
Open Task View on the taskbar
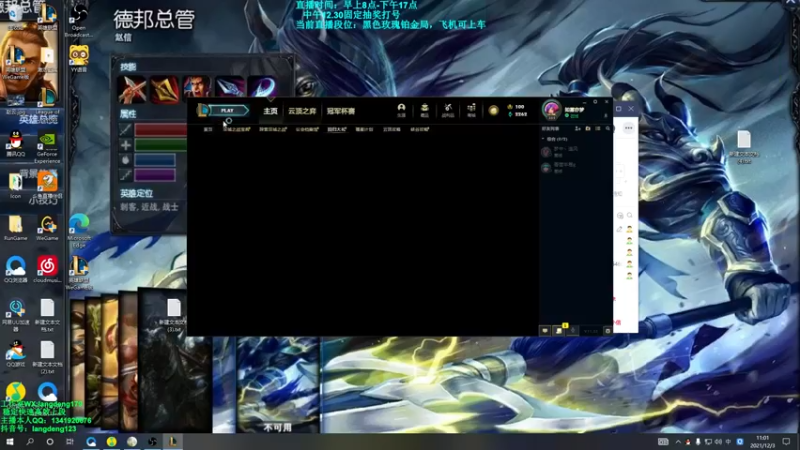(x=69, y=441)
